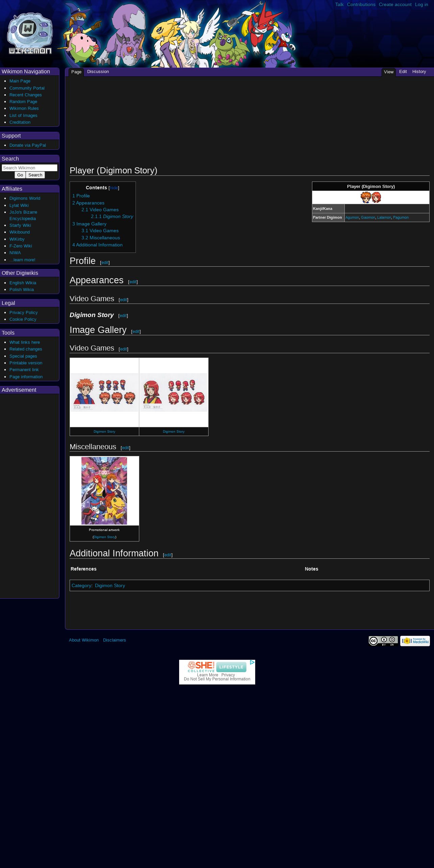434x868 pixels.
Task: Switch to the View tab
Action: [x=389, y=72]
